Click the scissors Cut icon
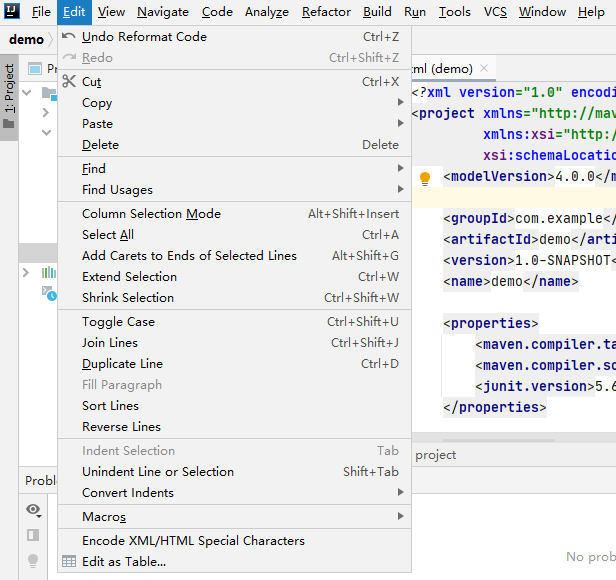The height and width of the screenshot is (580, 616). click(69, 81)
